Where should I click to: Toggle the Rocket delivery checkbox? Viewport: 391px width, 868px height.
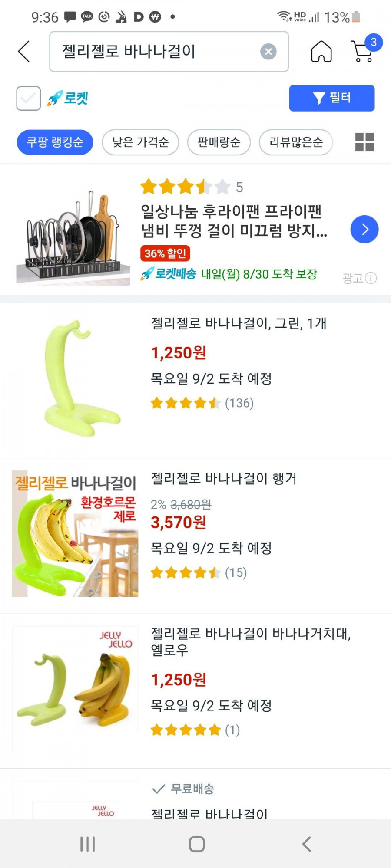click(x=29, y=98)
